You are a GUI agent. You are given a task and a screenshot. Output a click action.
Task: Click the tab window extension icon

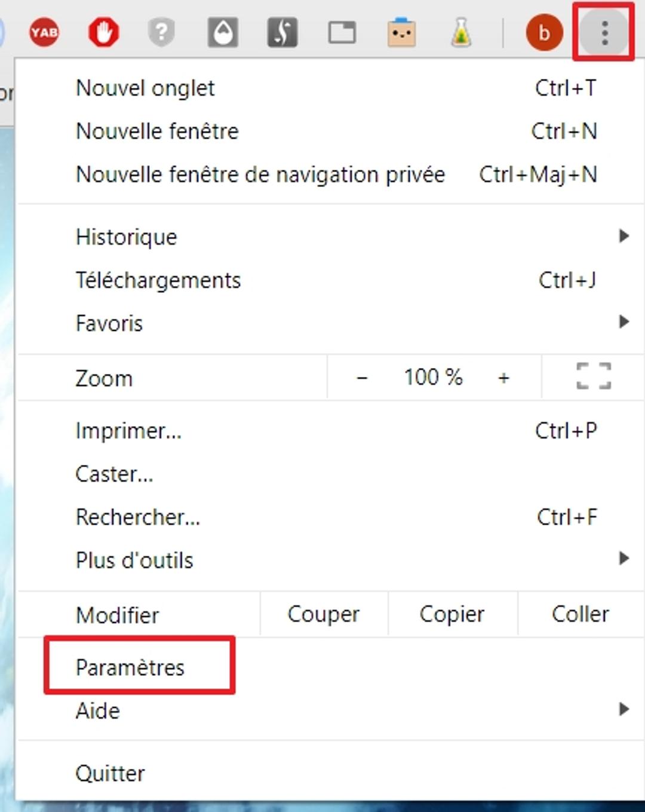pos(342,32)
